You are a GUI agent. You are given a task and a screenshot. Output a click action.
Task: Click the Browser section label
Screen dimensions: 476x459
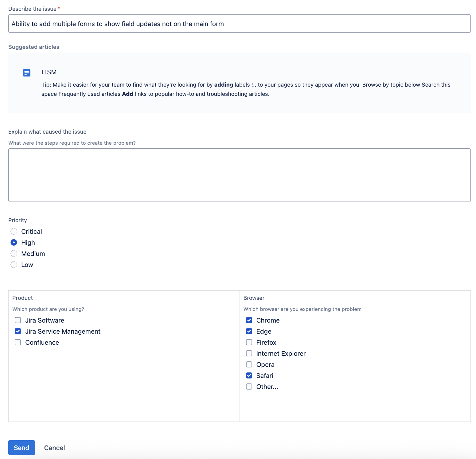pos(254,298)
